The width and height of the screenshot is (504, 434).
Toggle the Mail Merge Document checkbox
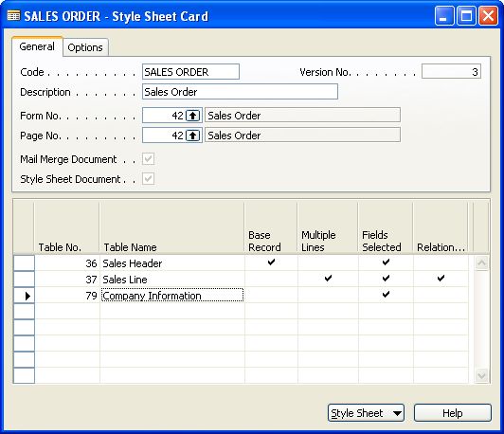click(148, 159)
